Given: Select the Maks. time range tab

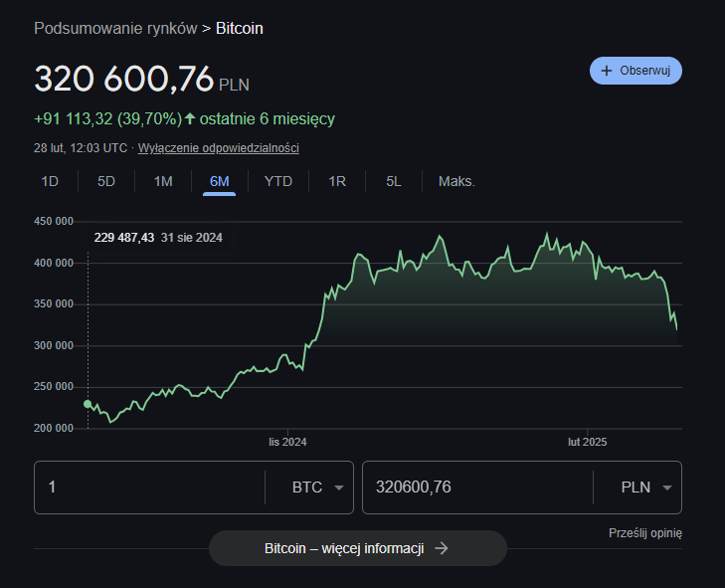Looking at the screenshot, I should pos(456,181).
